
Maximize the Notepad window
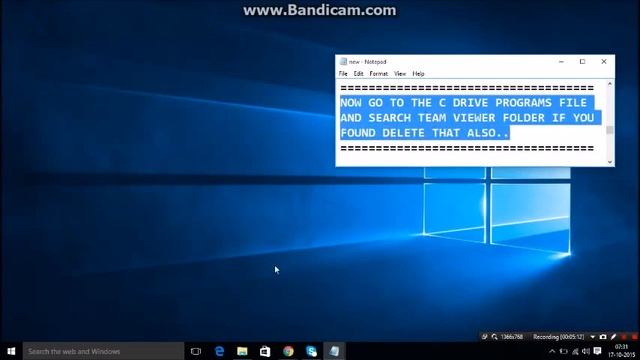(x=582, y=62)
